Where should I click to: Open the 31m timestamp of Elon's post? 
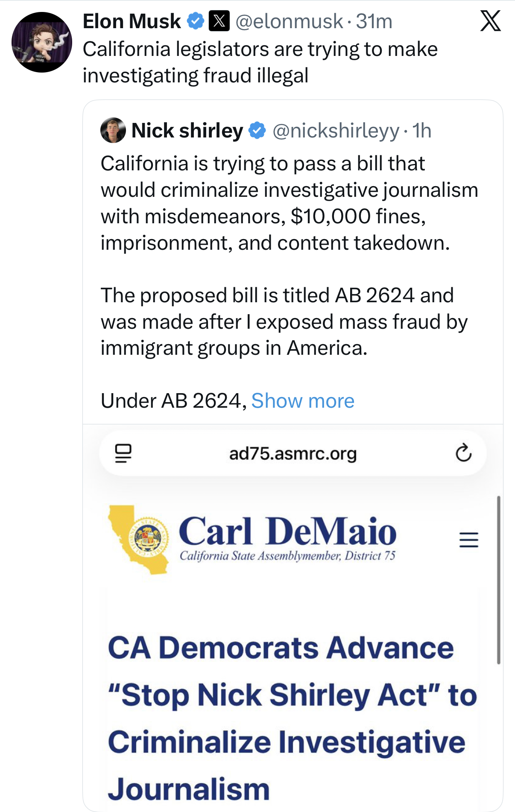[x=374, y=21]
